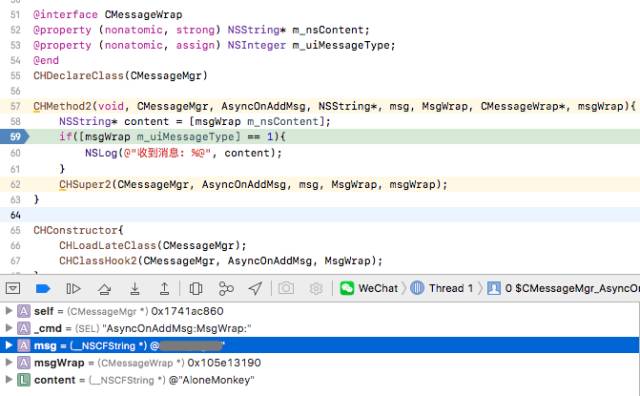
Task: Click the CHSuper2 call on line 62
Action: coord(253,185)
